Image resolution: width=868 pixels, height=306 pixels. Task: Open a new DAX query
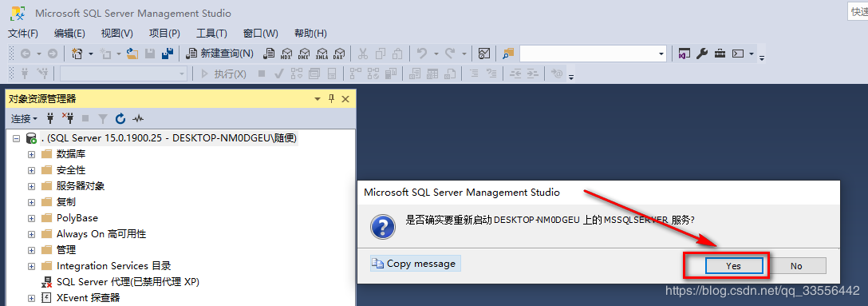click(x=338, y=54)
